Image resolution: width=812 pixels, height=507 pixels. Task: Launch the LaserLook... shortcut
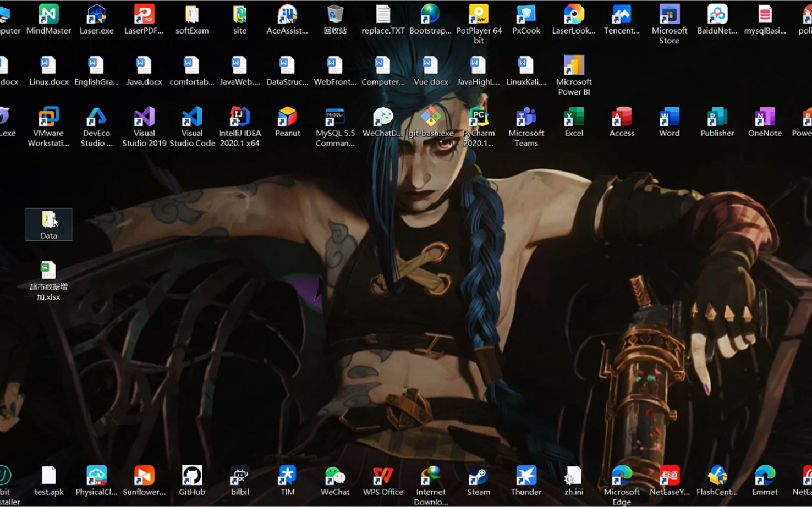(574, 19)
